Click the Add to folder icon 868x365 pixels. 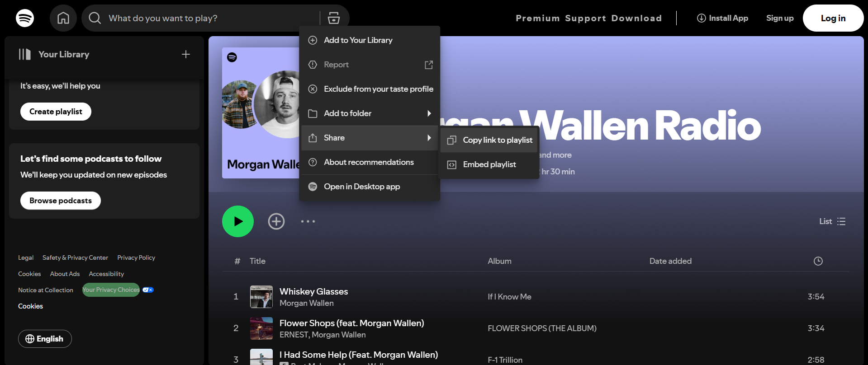point(313,113)
